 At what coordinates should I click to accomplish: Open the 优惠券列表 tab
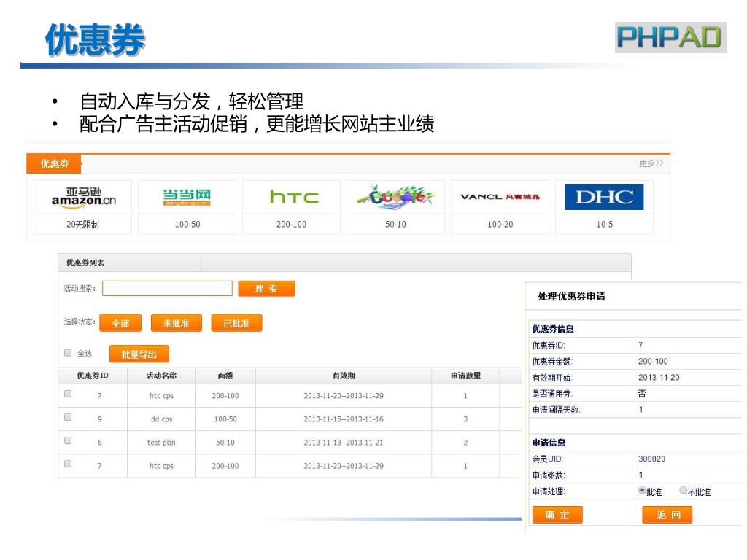[x=129, y=262]
